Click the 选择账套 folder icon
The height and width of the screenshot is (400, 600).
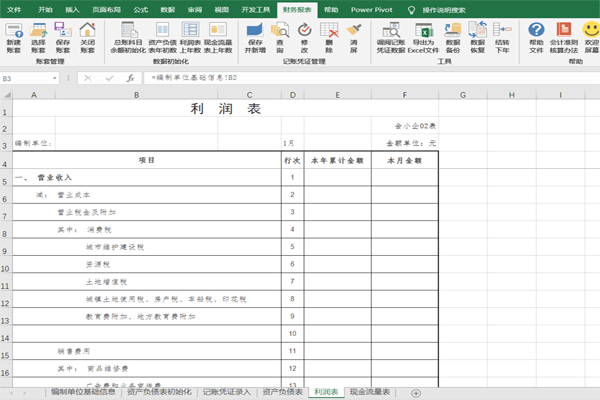(38, 38)
